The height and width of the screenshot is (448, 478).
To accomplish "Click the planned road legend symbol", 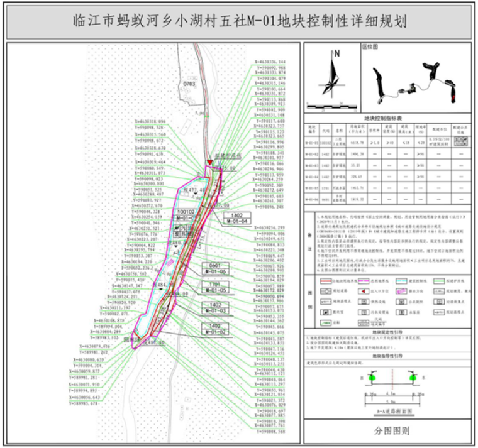I will coord(326,292).
